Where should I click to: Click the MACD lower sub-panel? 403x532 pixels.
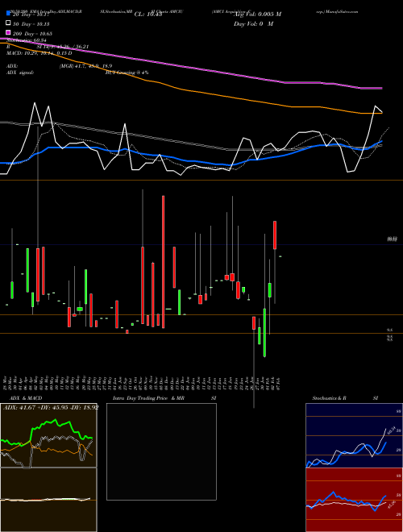tap(48, 500)
